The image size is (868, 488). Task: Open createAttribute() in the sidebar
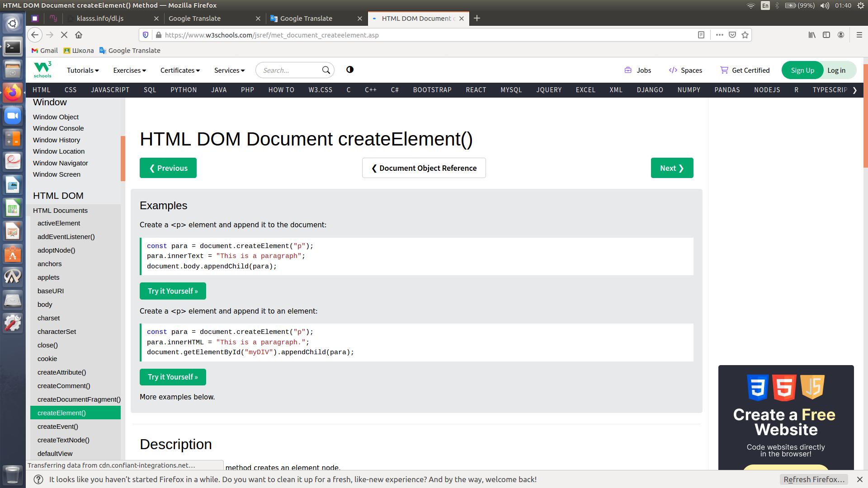point(61,372)
